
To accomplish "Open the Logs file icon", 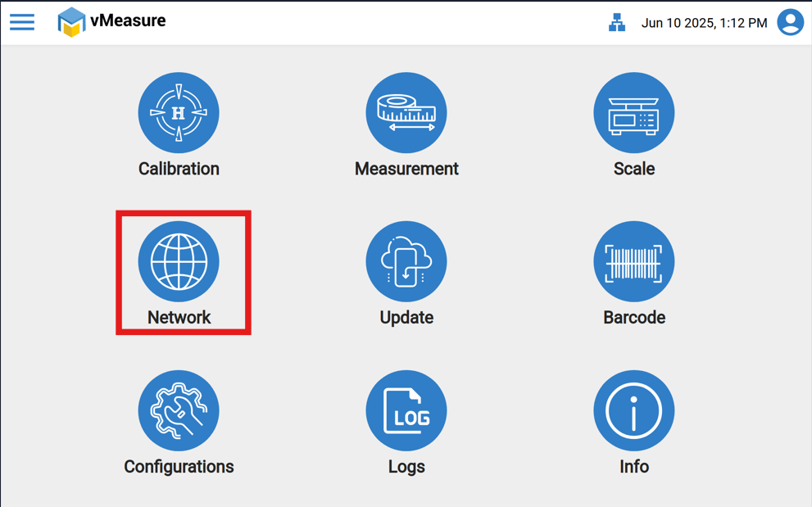I will click(406, 411).
